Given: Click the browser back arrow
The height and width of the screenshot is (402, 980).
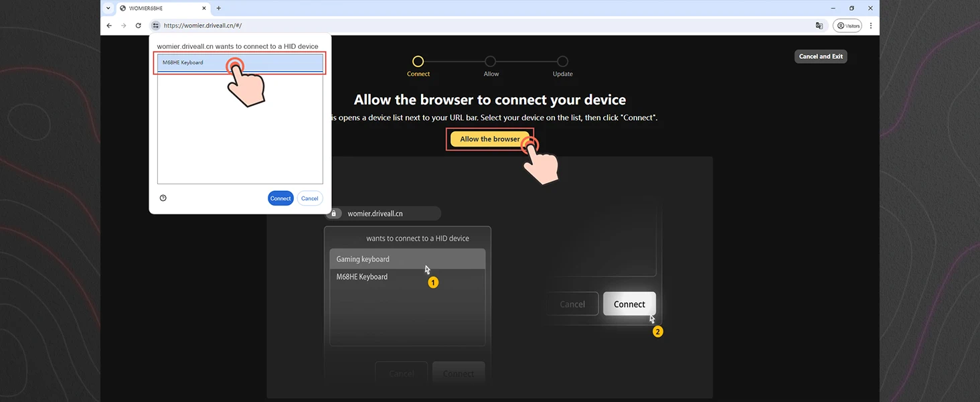Looking at the screenshot, I should 109,25.
